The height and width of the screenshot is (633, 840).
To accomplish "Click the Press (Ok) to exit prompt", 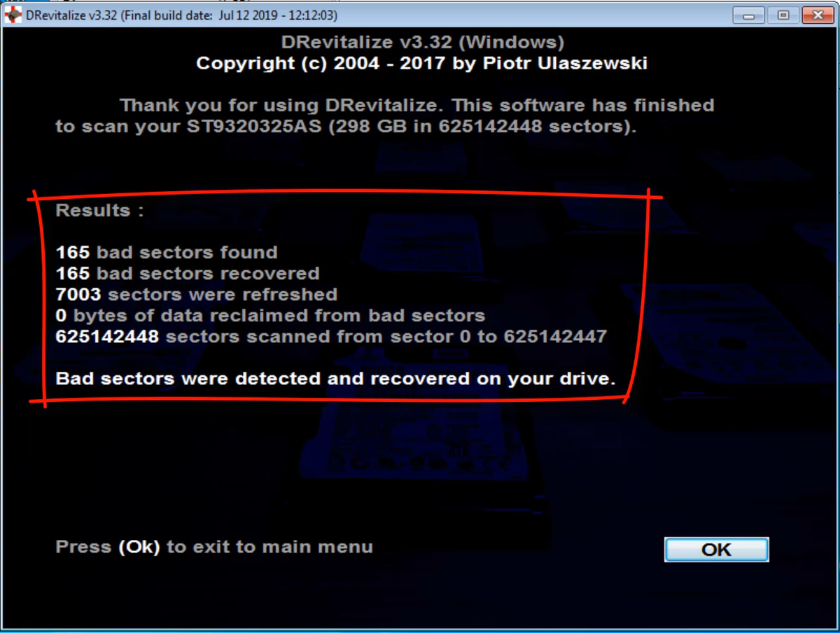I will click(x=214, y=547).
